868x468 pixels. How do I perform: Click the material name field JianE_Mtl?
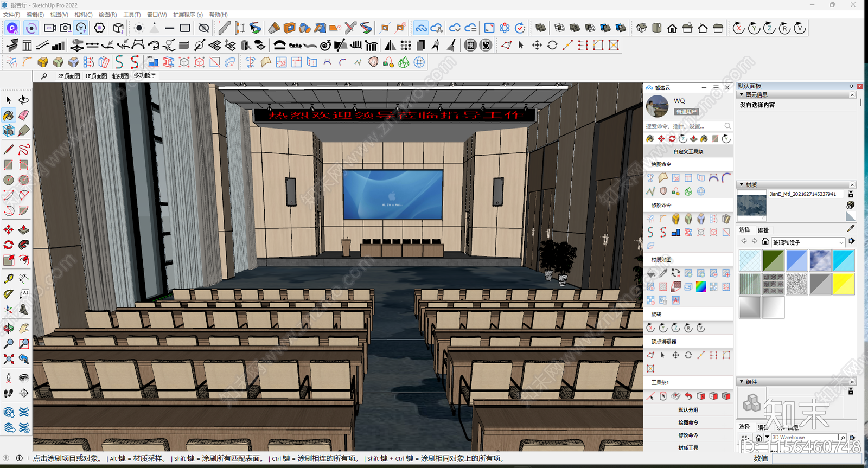coord(807,194)
